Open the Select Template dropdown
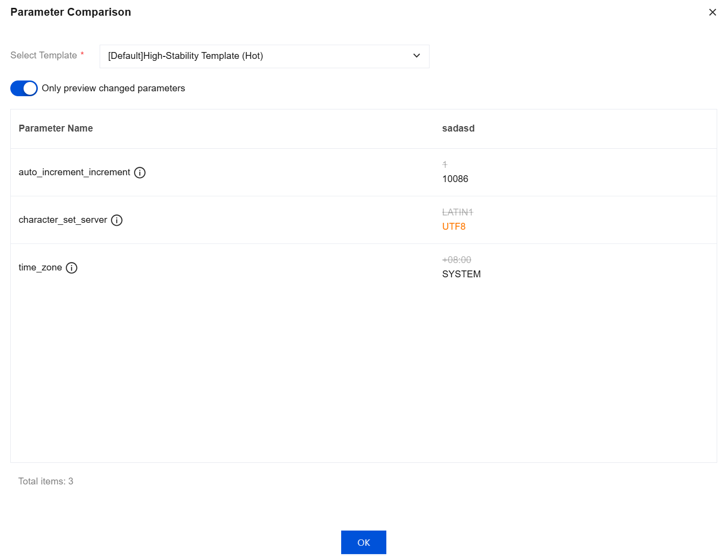728x560 pixels. click(264, 56)
